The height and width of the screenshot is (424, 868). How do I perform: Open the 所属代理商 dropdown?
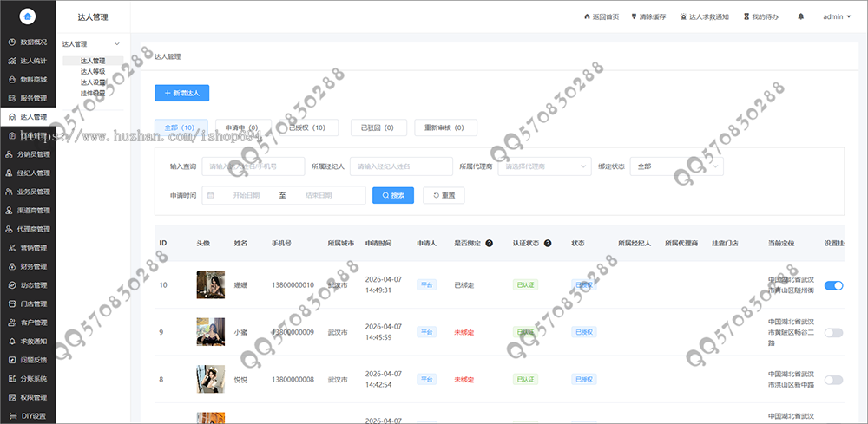[x=545, y=166]
